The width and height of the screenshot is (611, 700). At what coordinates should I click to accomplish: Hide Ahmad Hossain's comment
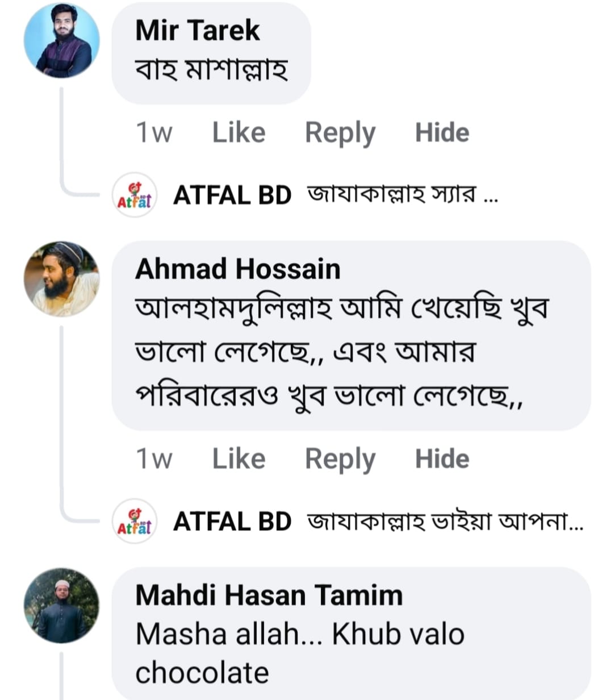[x=442, y=459]
